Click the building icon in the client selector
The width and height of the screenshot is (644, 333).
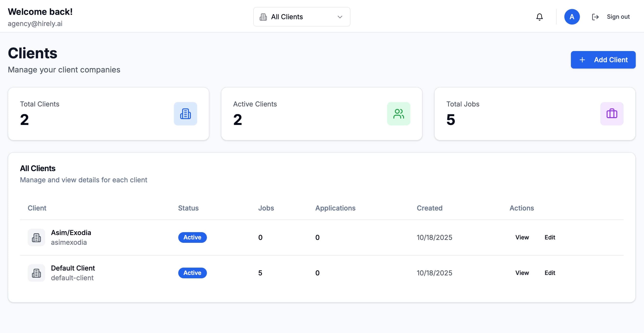point(263,17)
